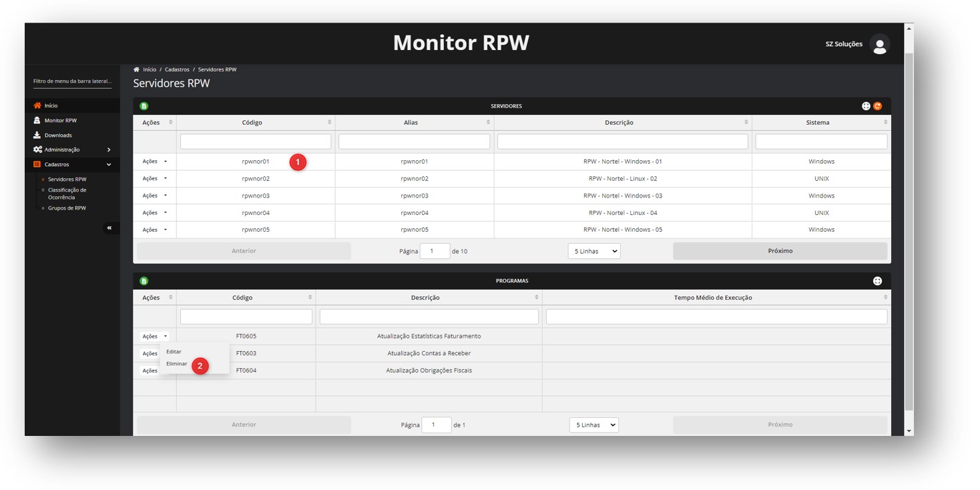Expand Programas panel with fullscreen icon

(877, 281)
